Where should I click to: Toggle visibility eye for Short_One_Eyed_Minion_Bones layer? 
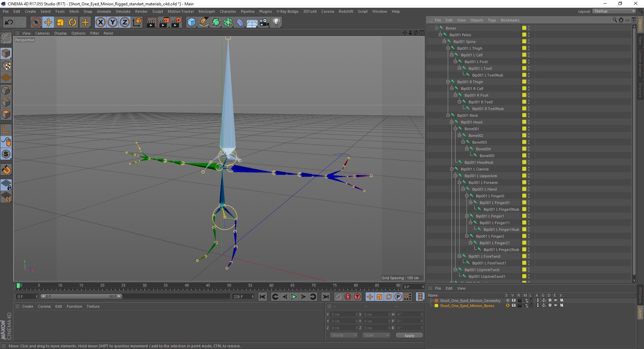point(514,306)
